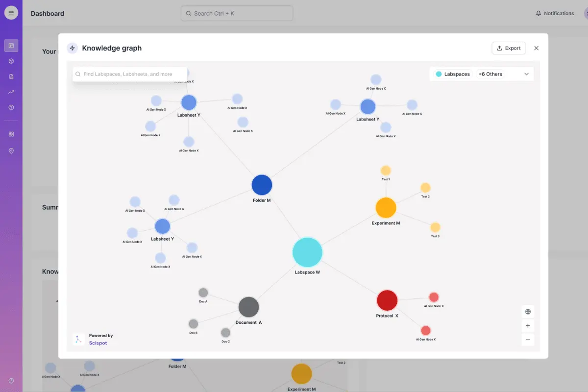Screen dimensions: 588x392
Task: Click the Scispot logo icon
Action: point(78,339)
